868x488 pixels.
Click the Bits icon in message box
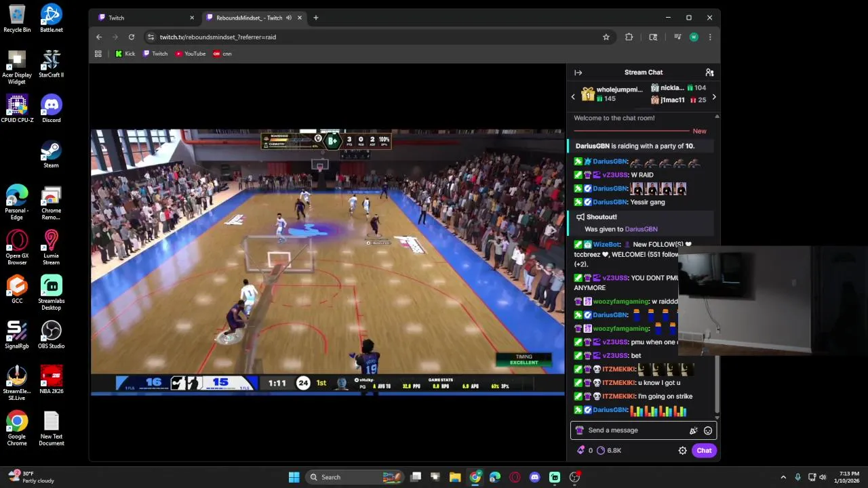point(693,430)
